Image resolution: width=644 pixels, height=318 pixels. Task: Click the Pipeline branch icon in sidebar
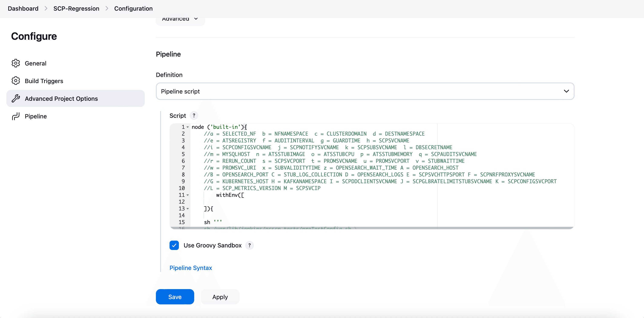[16, 116]
